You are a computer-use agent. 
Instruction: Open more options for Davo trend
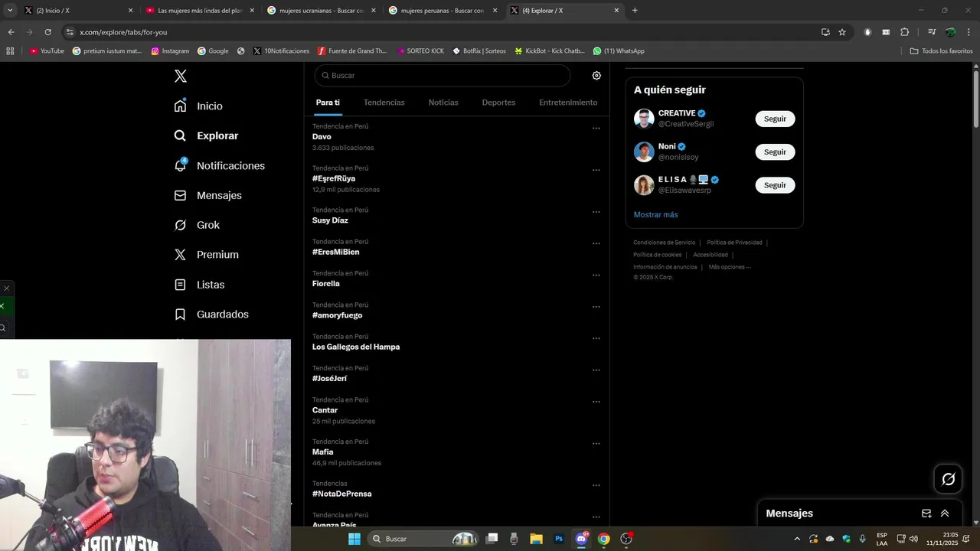tap(596, 129)
